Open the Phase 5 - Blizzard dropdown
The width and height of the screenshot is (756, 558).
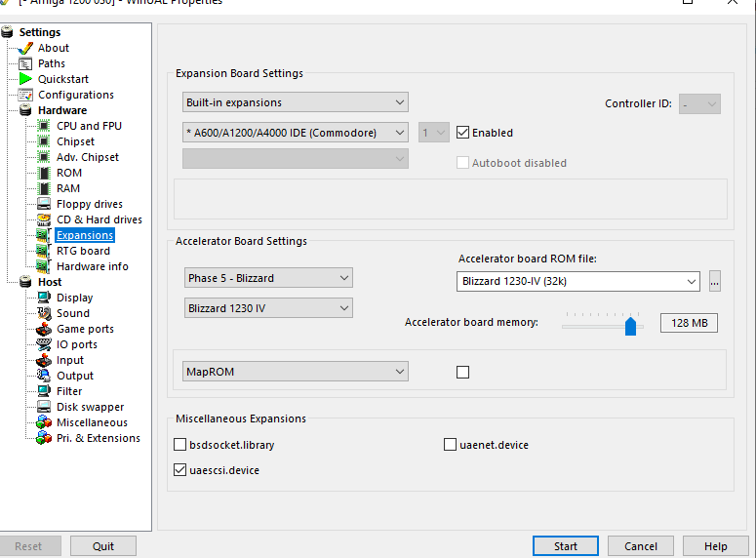click(x=268, y=278)
